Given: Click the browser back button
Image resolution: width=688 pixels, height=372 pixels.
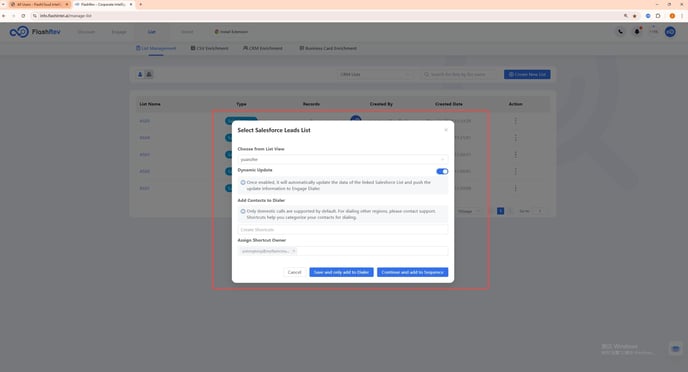Looking at the screenshot, I should tap(4, 16).
